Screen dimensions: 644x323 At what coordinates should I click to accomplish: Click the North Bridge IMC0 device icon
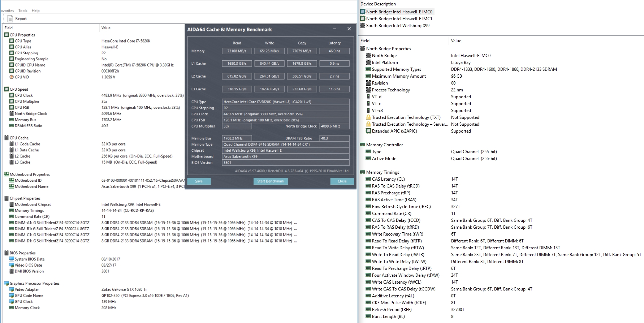coord(363,12)
